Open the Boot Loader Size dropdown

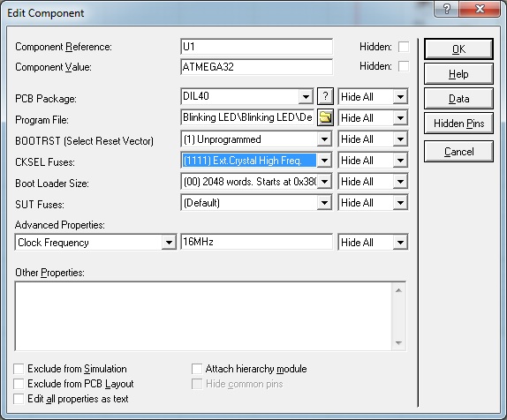[324, 182]
